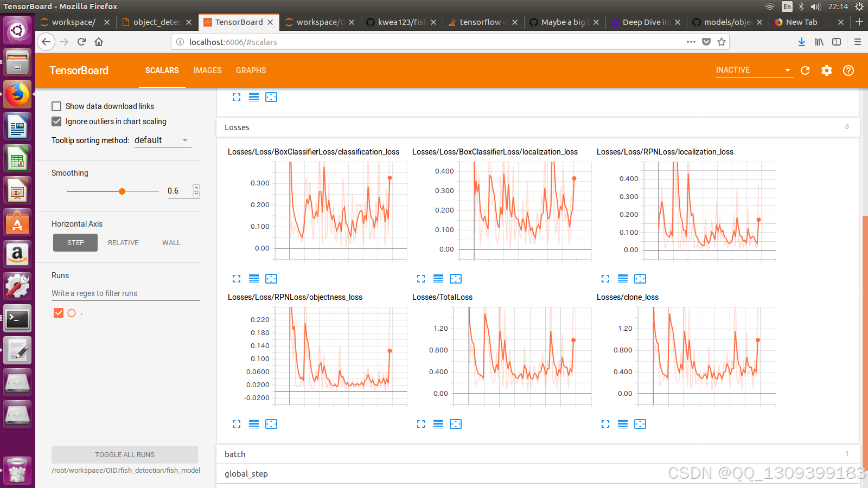Screen dimensions: 868x488
Task: Expand BoxClassifierLoss localization_loss chart size
Action: (421, 279)
